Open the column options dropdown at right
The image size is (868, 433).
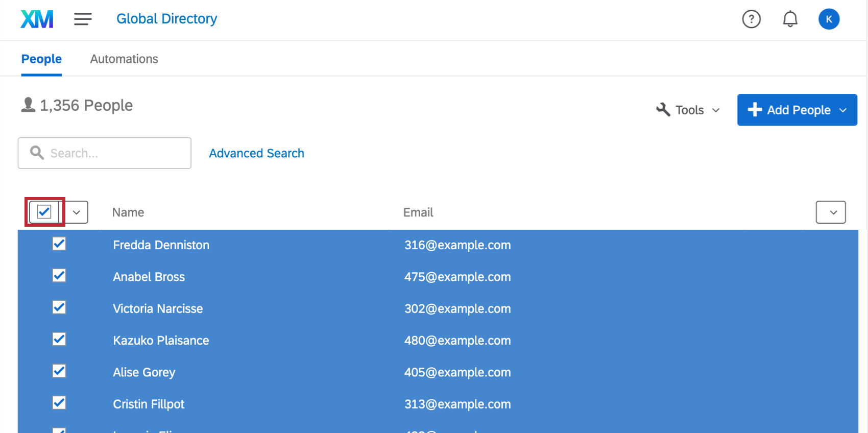[x=831, y=212]
